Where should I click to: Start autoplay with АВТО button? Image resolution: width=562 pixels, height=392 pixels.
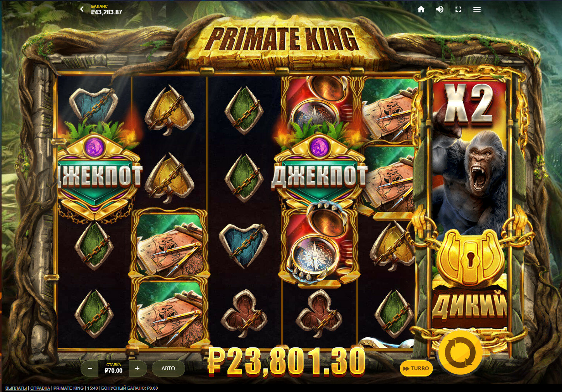pyautogui.click(x=168, y=368)
